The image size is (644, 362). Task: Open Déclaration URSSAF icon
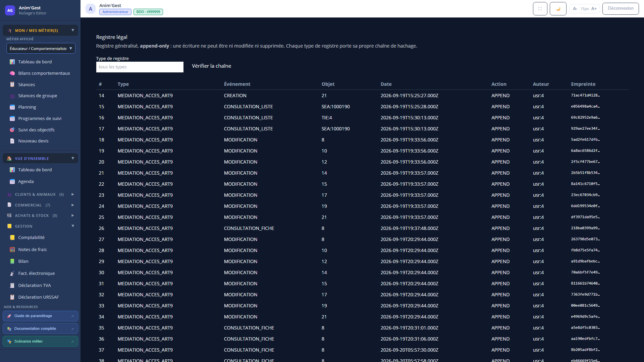(x=12, y=297)
